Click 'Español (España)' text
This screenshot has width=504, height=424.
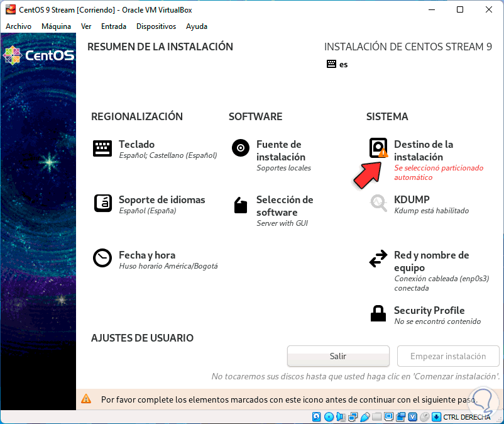coord(148,211)
